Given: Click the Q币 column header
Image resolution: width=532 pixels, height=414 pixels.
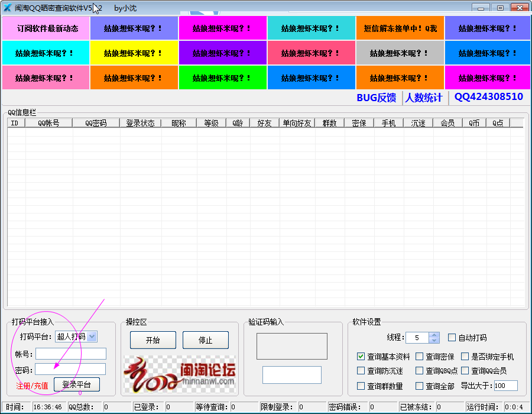Looking at the screenshot, I should click(474, 123).
